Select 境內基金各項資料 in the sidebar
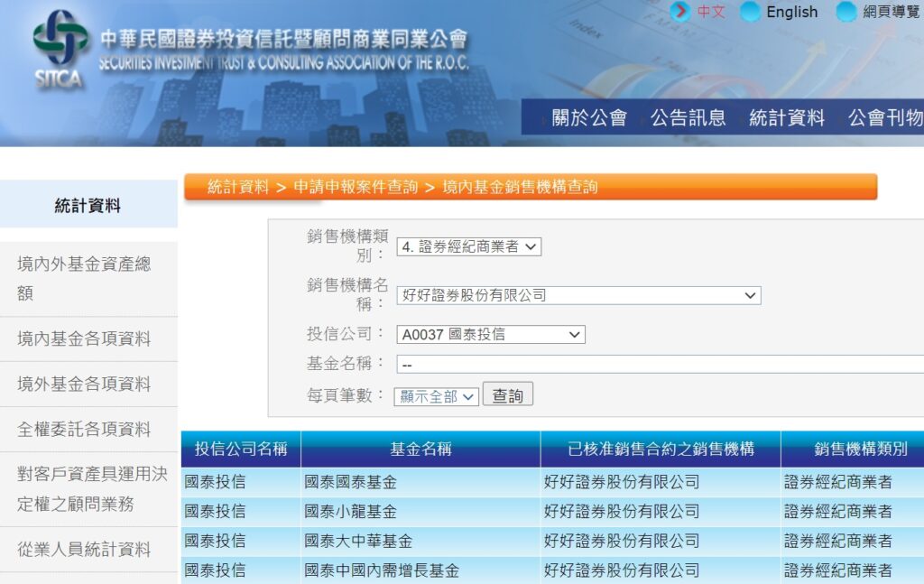Image resolution: width=924 pixels, height=584 pixels. pyautogui.click(x=88, y=338)
